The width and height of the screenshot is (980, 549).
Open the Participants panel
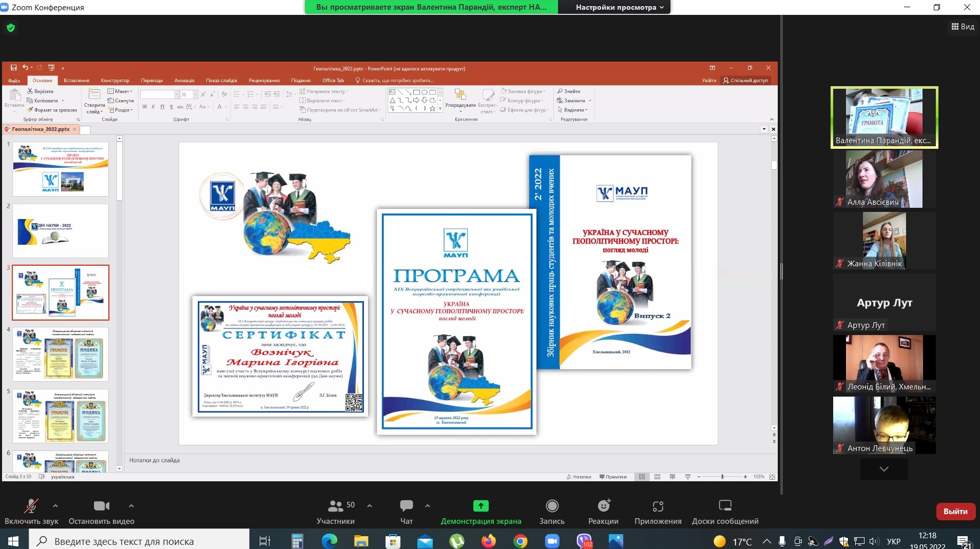point(336,506)
